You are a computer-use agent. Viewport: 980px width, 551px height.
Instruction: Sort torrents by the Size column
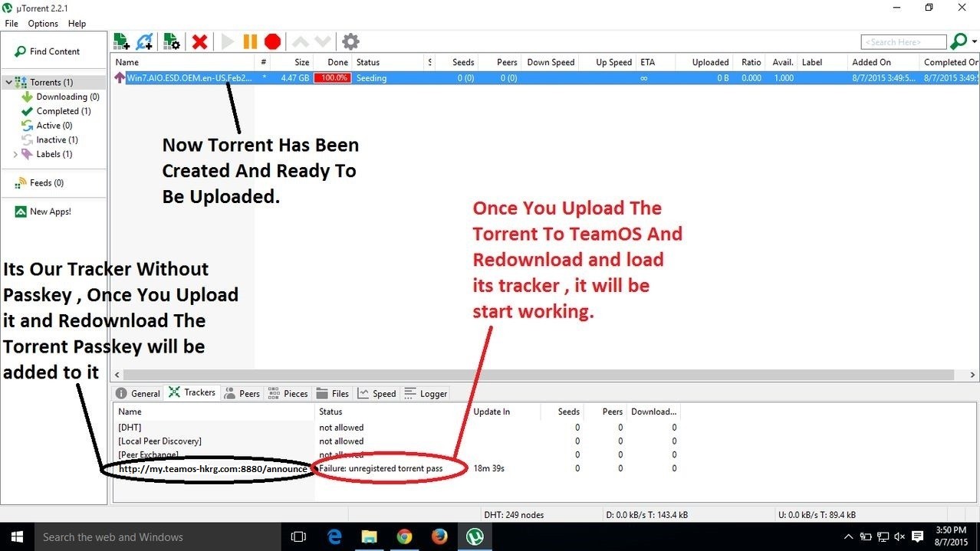pos(292,62)
